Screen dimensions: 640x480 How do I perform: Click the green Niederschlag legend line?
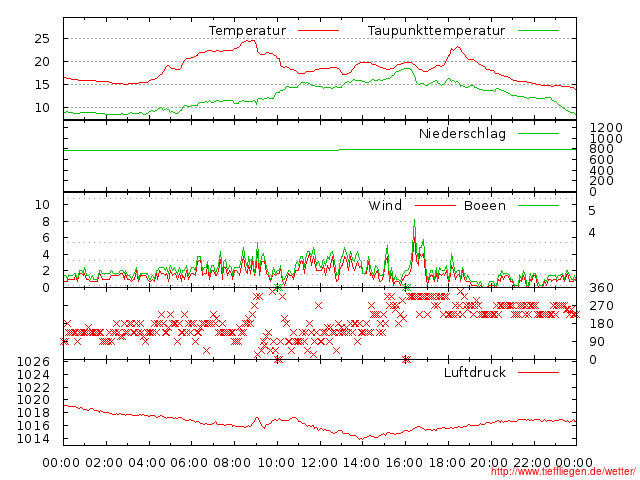(x=538, y=133)
